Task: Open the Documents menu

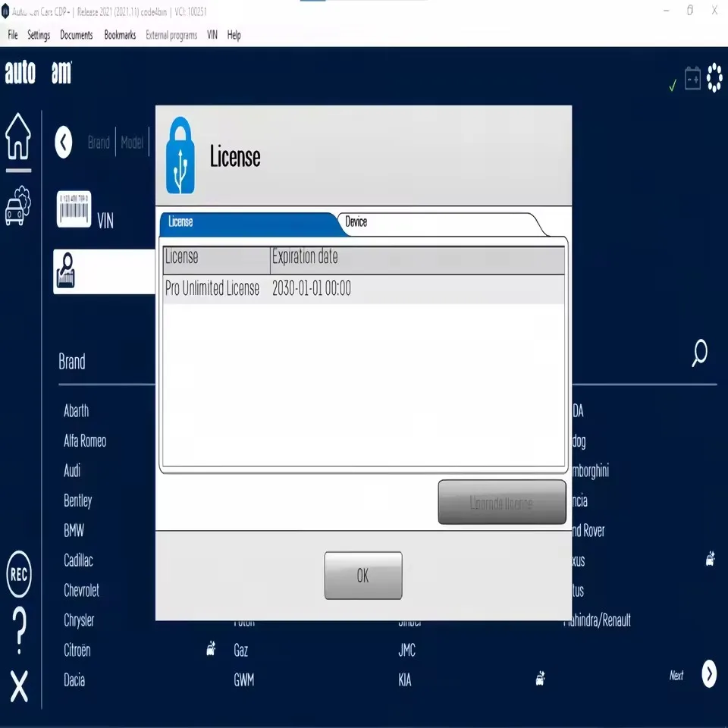Action: (76, 36)
